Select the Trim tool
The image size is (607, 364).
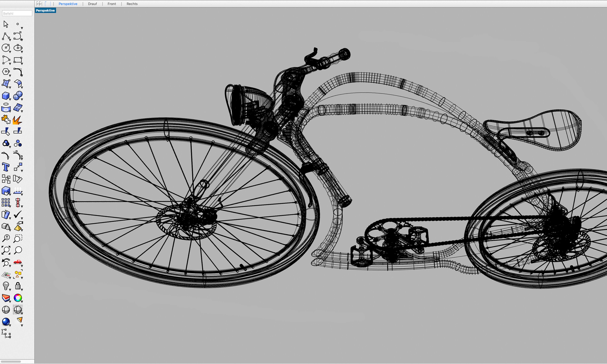click(x=6, y=132)
